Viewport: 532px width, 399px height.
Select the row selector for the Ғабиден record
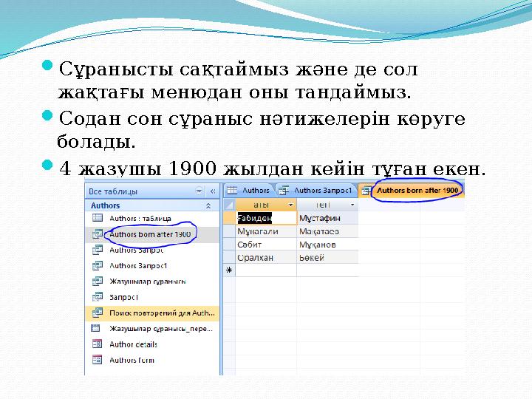229,218
